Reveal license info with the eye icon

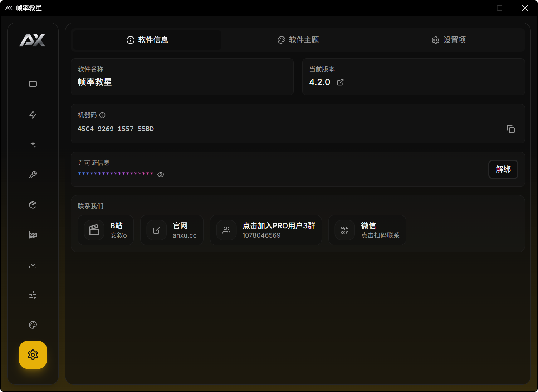[161, 175]
